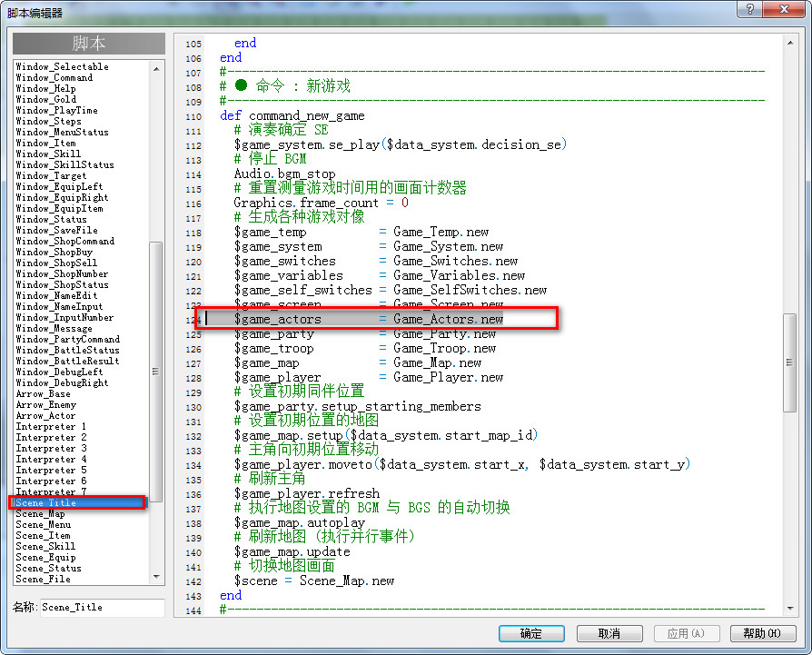Close the script editor window
The height and width of the screenshot is (655, 812).
pyautogui.click(x=785, y=9)
